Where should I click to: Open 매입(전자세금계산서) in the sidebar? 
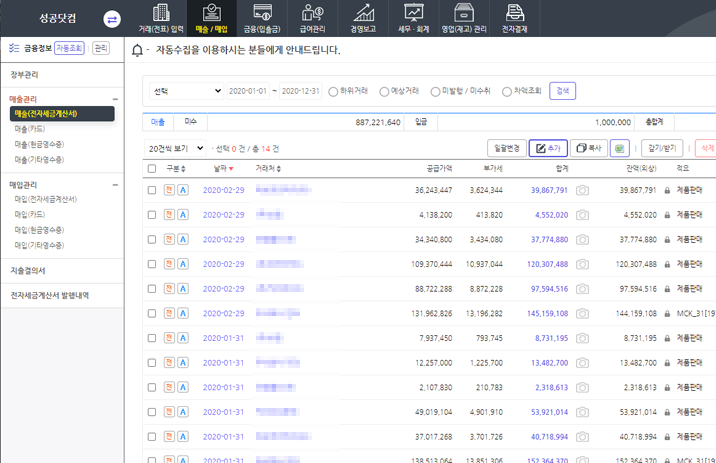click(46, 199)
